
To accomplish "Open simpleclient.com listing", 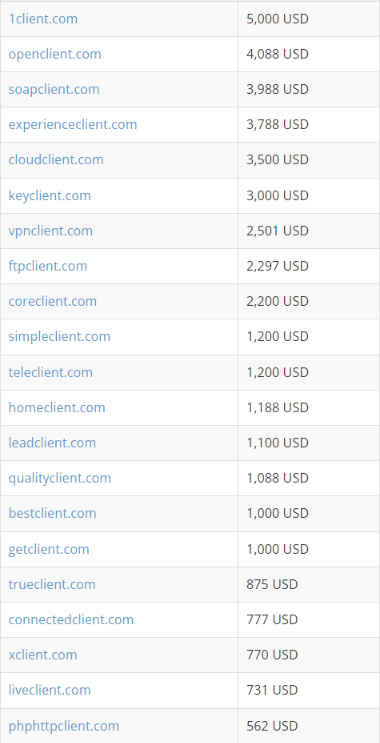I will click(59, 336).
